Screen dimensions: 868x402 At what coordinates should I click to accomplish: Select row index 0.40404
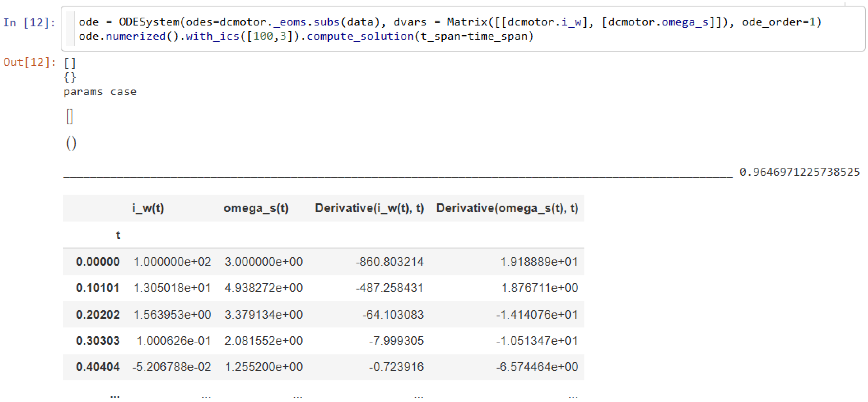(x=98, y=367)
